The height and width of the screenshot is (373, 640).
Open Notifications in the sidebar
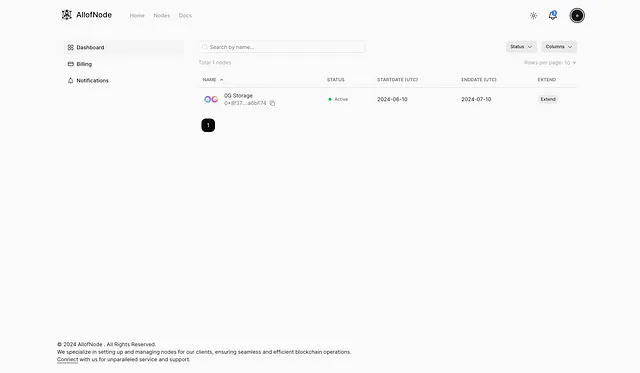(x=124, y=80)
